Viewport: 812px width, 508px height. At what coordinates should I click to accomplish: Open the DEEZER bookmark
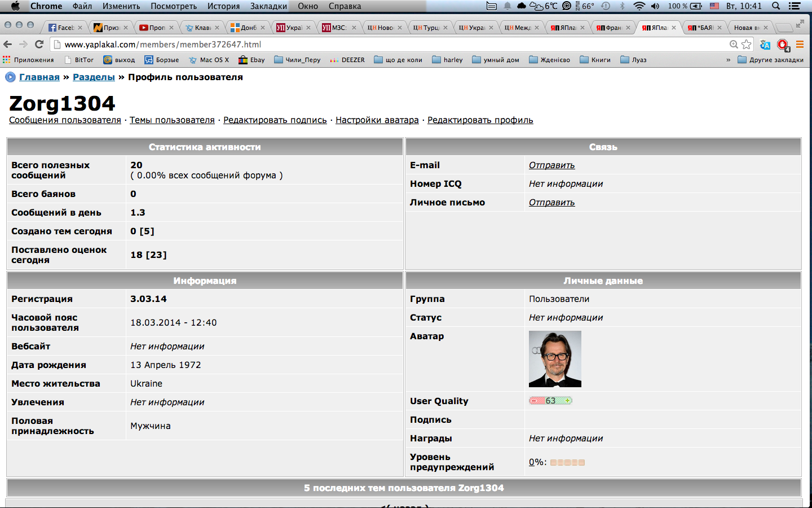click(x=347, y=60)
